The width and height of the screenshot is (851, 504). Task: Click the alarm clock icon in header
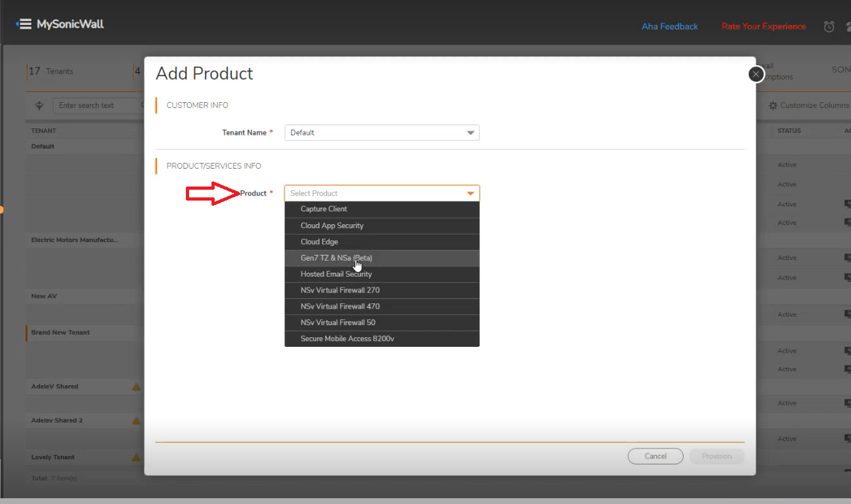pyautogui.click(x=829, y=27)
